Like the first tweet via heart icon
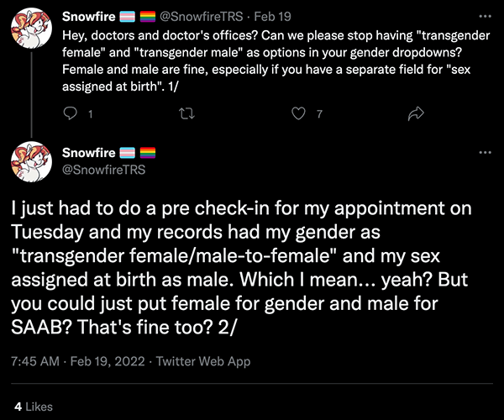This screenshot has width=504, height=420. 298,113
